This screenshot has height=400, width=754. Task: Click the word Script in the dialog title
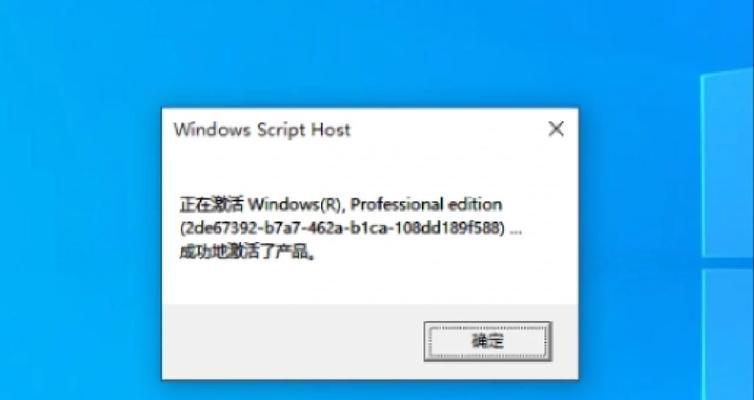click(x=281, y=130)
